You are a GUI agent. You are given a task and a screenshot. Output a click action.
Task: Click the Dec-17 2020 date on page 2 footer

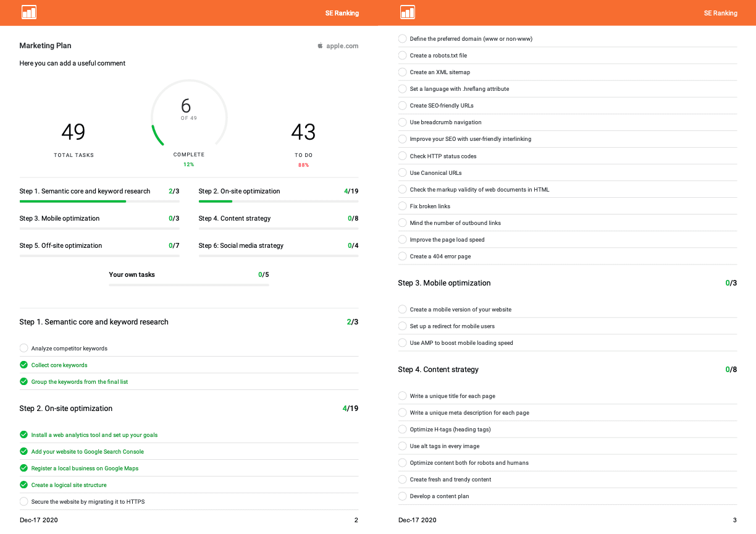39,520
